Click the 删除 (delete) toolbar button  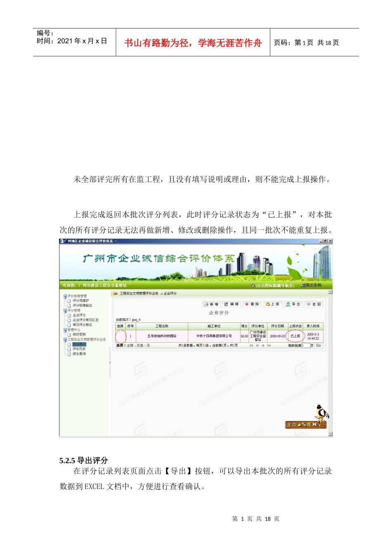coord(252,304)
